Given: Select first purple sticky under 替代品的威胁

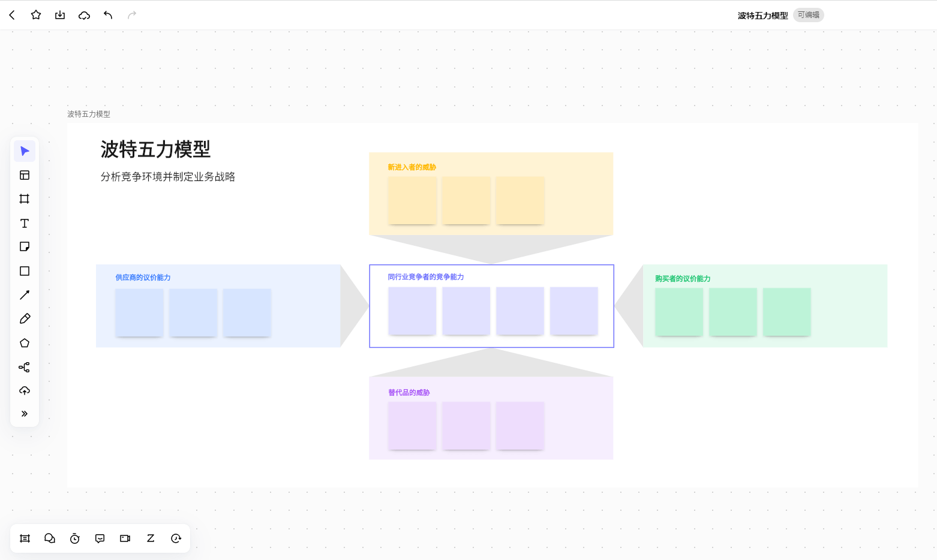Looking at the screenshot, I should (x=412, y=426).
